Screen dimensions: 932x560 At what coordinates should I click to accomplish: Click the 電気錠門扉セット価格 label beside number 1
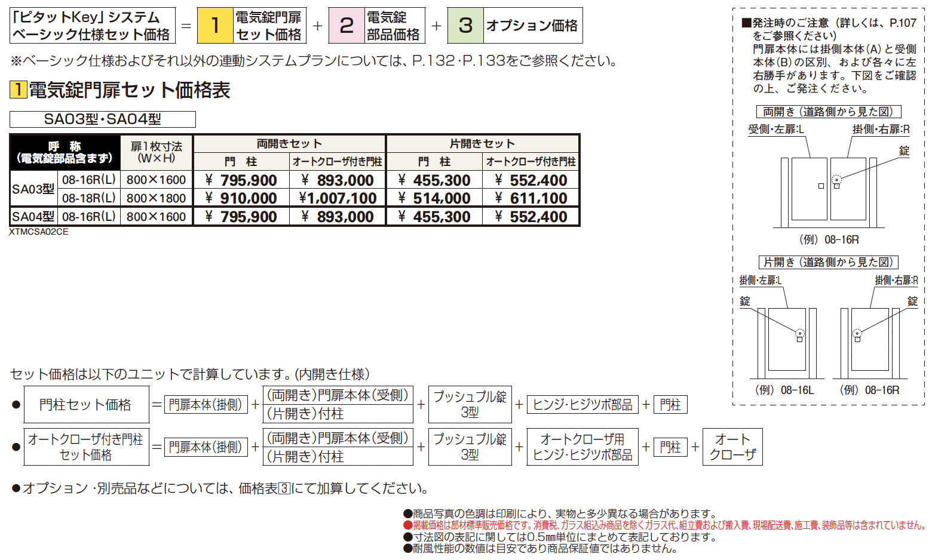(269, 26)
